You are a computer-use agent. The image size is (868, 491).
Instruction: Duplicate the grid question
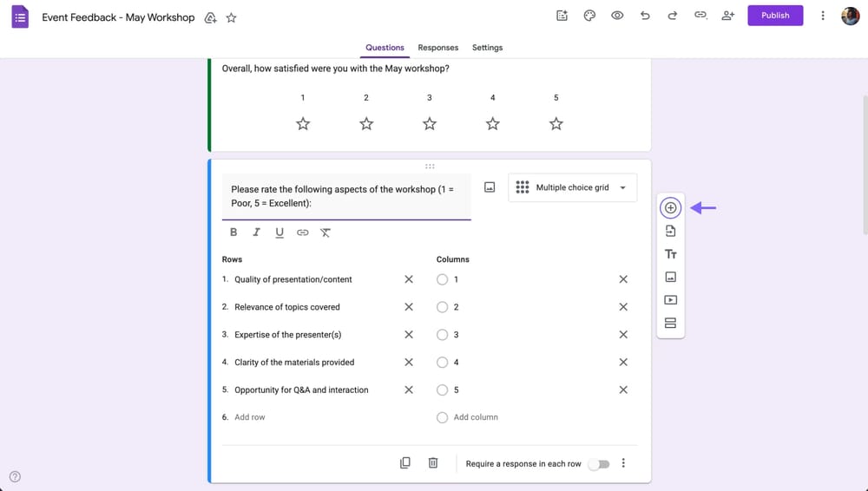tap(405, 462)
